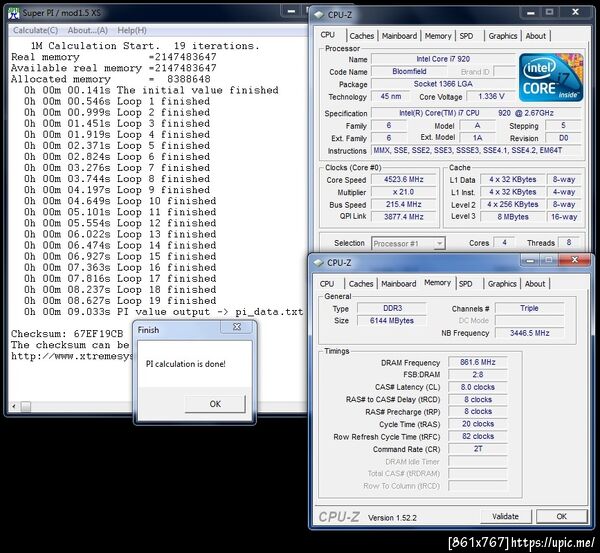The image size is (600, 553).
Task: Select Graphics tab in the upper CPU-Z window
Action: click(x=502, y=36)
